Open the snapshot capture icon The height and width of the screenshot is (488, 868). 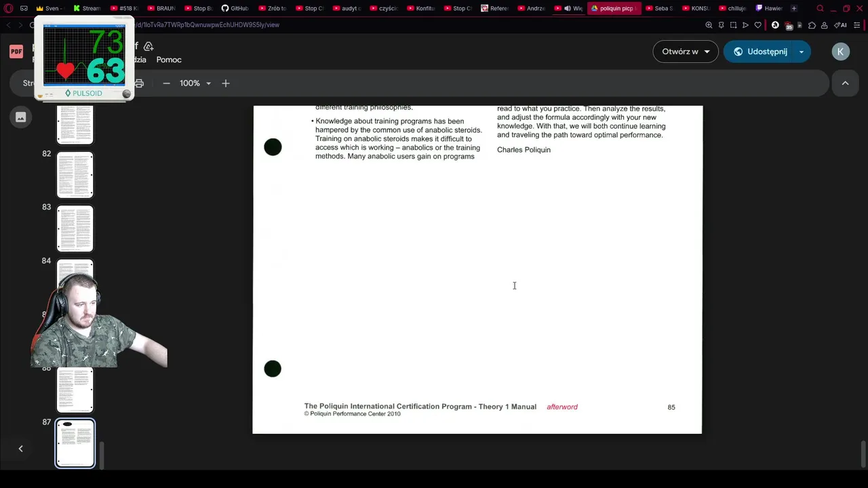point(733,25)
